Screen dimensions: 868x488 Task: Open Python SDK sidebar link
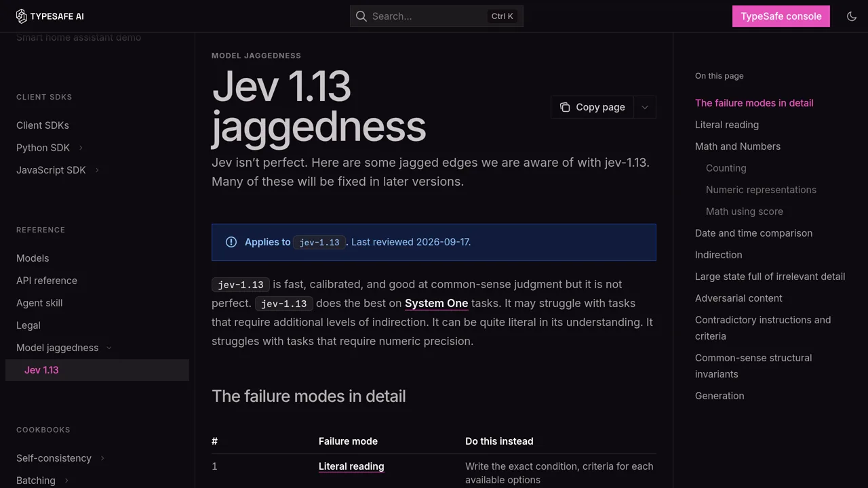[43, 148]
